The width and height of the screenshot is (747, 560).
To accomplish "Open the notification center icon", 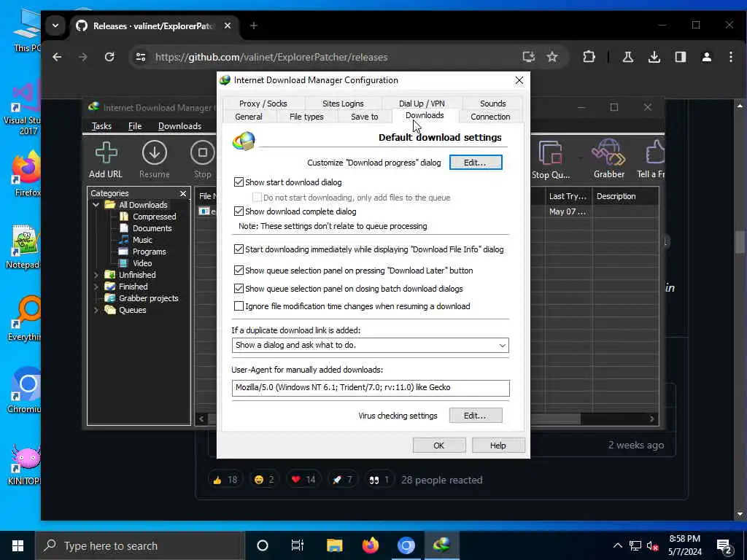I will coord(724,546).
